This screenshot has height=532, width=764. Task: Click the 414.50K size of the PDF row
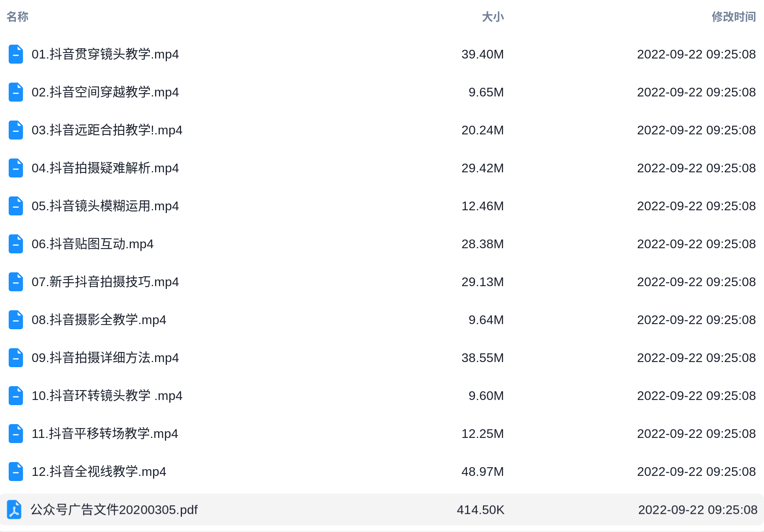pos(480,510)
